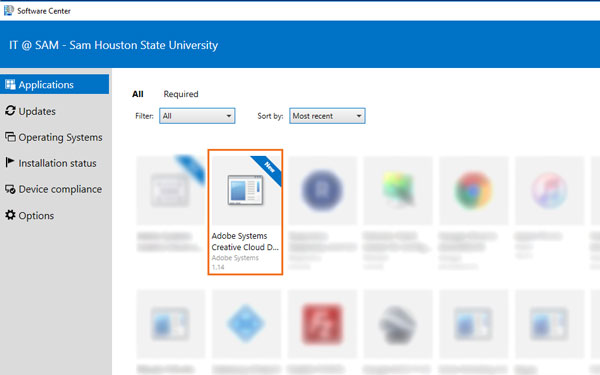Click the Software Center title bar icon
Screen dimensions: 600x375
tap(8, 11)
